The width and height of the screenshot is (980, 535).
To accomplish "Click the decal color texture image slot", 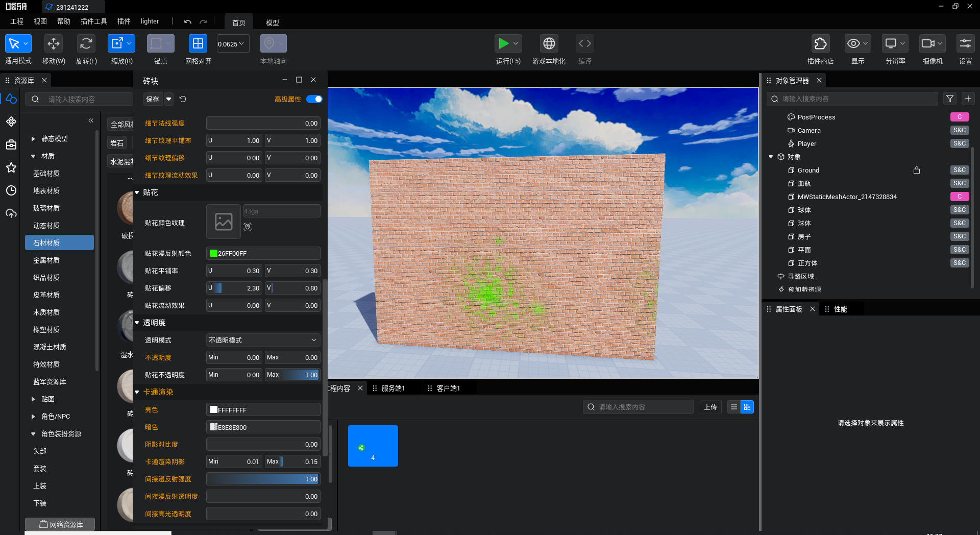I will (224, 222).
